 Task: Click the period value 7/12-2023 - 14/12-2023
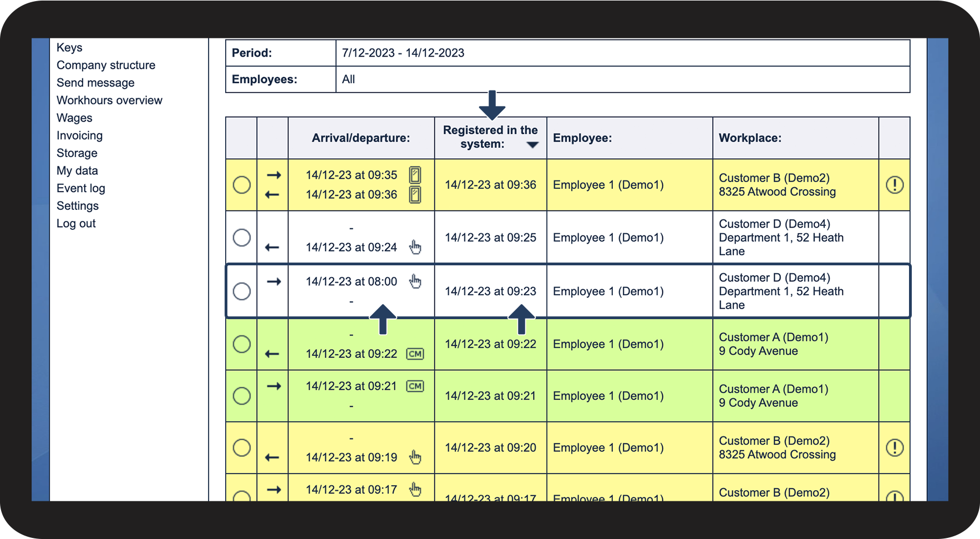coord(403,53)
